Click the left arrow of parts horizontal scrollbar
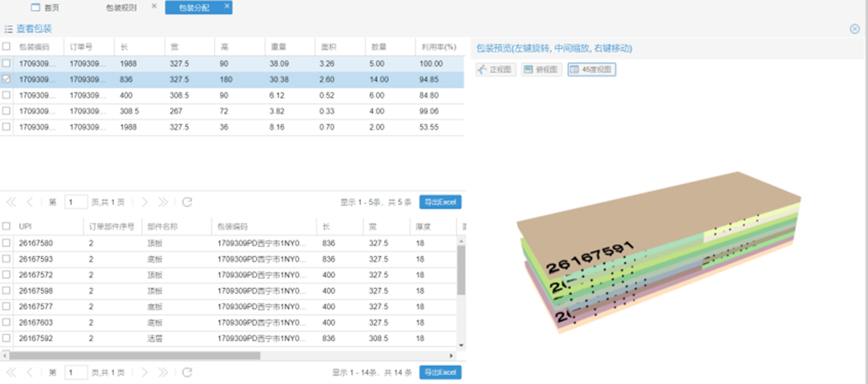This screenshot has height=384, width=868. [x=4, y=355]
